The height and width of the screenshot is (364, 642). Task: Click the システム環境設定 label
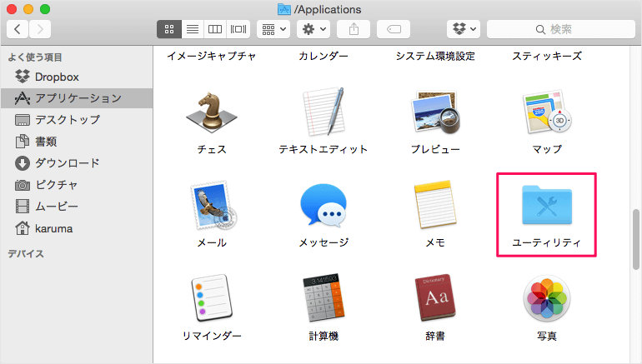click(435, 56)
